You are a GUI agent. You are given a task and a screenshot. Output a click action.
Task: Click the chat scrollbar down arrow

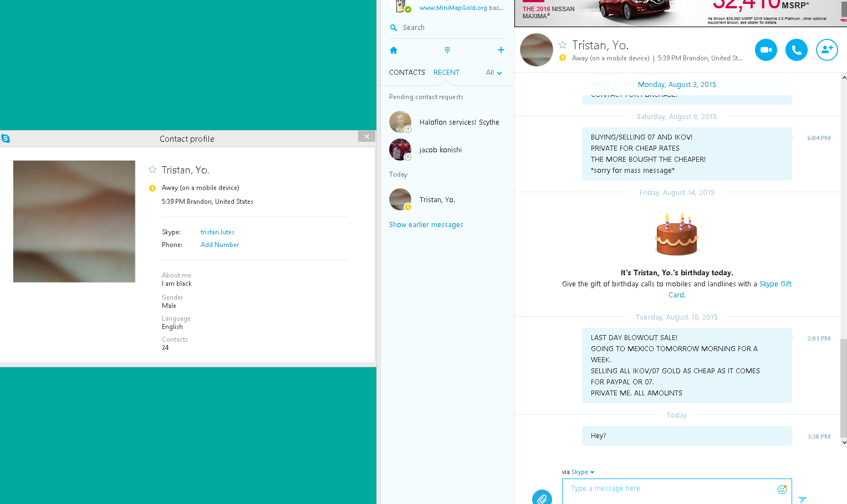(x=844, y=442)
